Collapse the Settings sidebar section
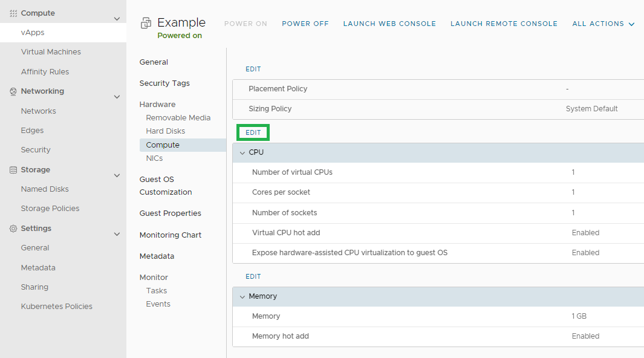 click(x=117, y=234)
